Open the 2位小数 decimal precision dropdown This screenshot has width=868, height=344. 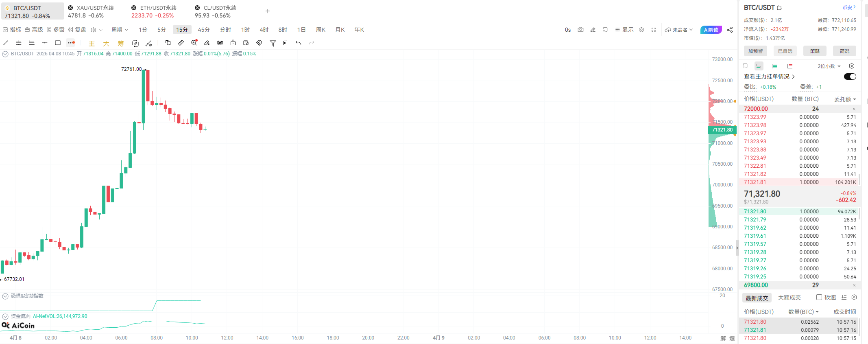coord(829,66)
